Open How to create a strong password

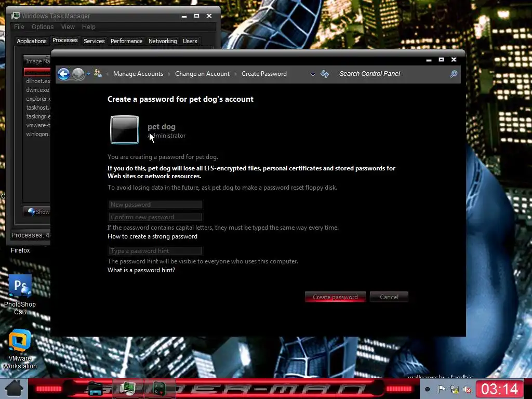point(152,236)
